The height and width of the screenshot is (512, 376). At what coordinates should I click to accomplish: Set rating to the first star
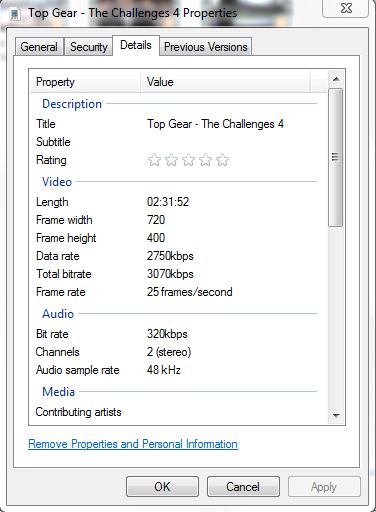tap(154, 160)
